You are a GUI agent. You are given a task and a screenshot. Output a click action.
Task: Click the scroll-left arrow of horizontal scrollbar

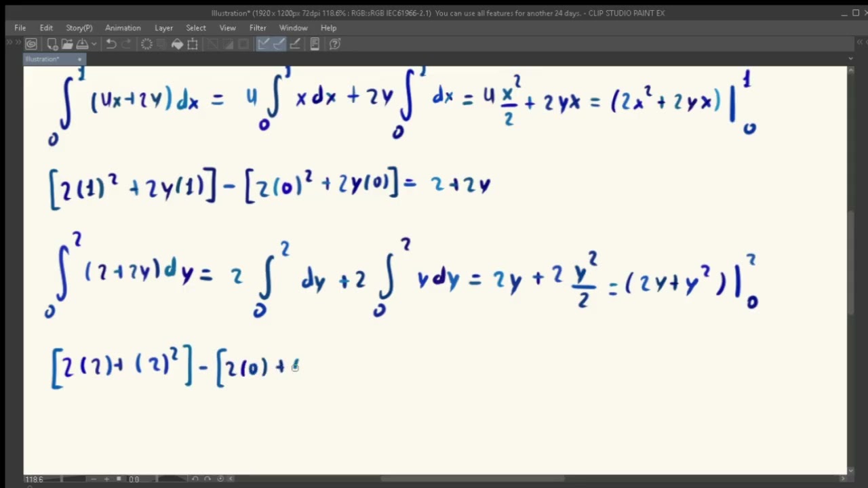click(x=231, y=479)
